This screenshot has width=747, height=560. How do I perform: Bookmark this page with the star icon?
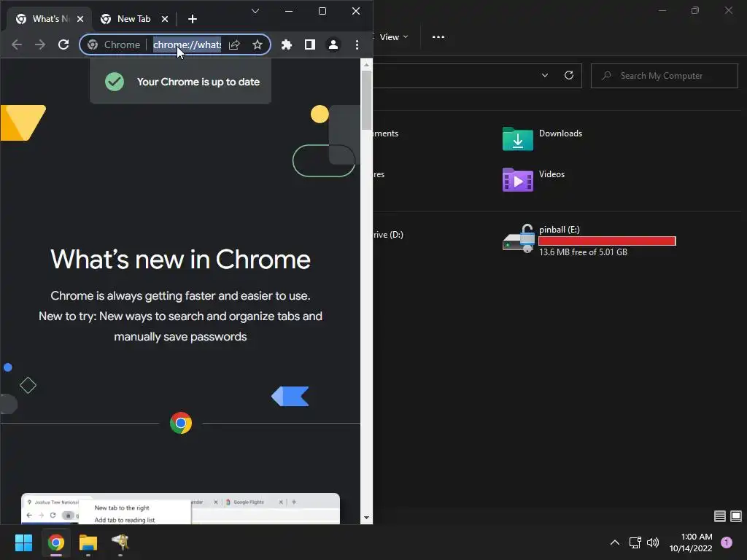(x=258, y=44)
